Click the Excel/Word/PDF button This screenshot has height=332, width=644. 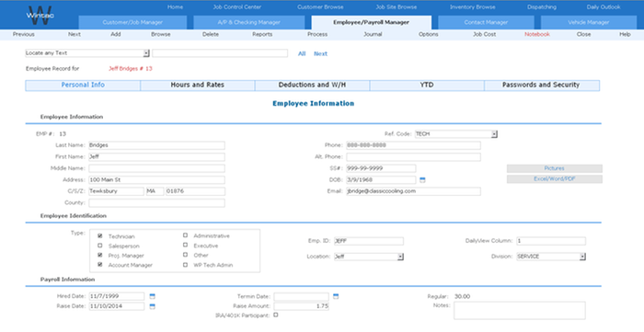(555, 179)
